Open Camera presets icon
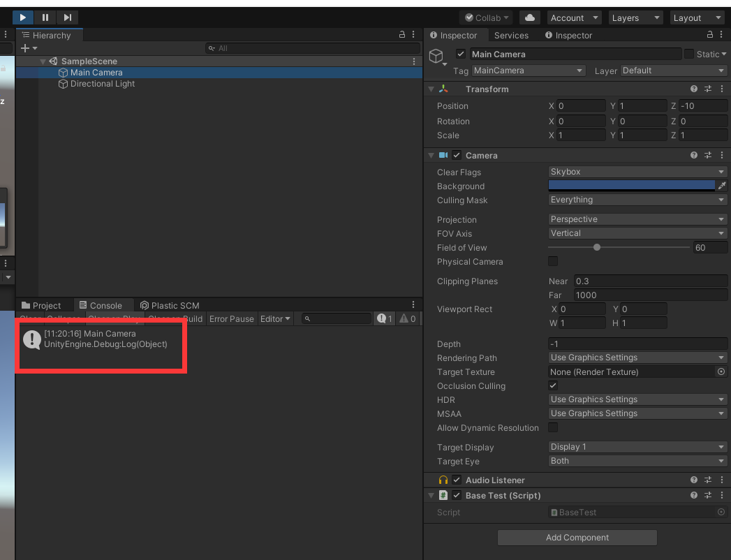 (x=708, y=155)
